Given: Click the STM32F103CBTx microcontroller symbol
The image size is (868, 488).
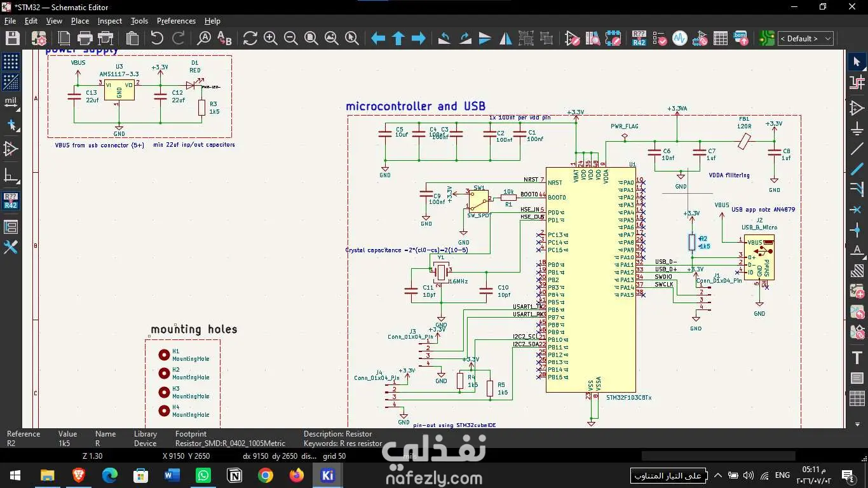Looking at the screenshot, I should tap(590, 280).
